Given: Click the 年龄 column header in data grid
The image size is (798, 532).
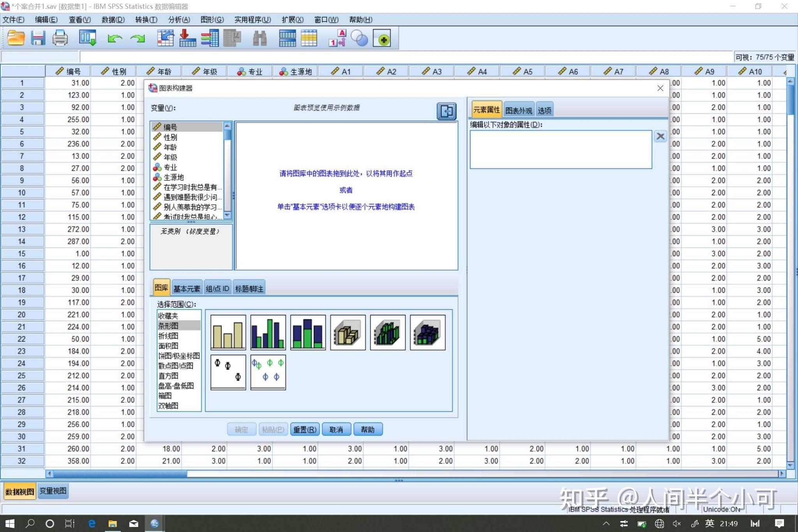Looking at the screenshot, I should tap(159, 71).
